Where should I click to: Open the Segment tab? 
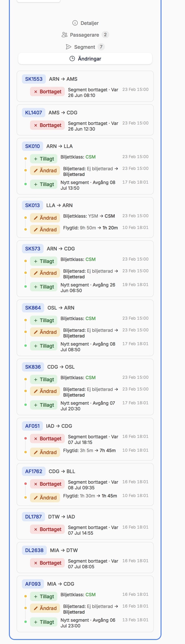click(85, 47)
